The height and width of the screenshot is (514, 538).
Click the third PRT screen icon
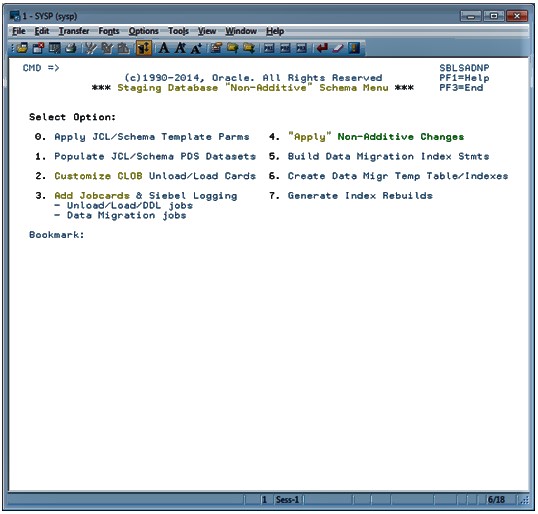301,48
